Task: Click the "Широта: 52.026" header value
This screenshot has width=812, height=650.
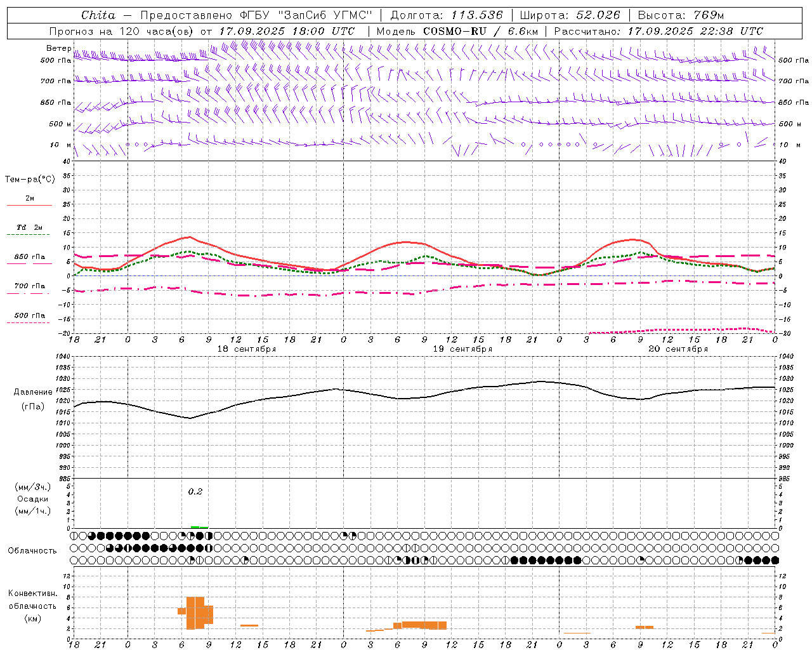Action: tap(570, 15)
